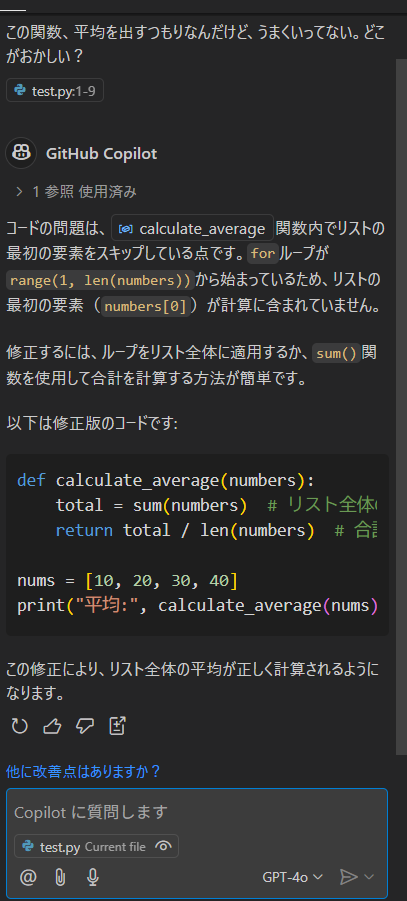This screenshot has height=901, width=407.
Task: Toggle the eye icon on test.py Current file
Action: pos(164,846)
